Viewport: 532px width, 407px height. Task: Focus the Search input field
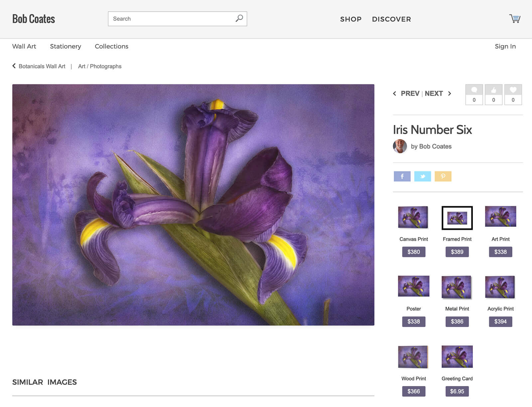(171, 19)
